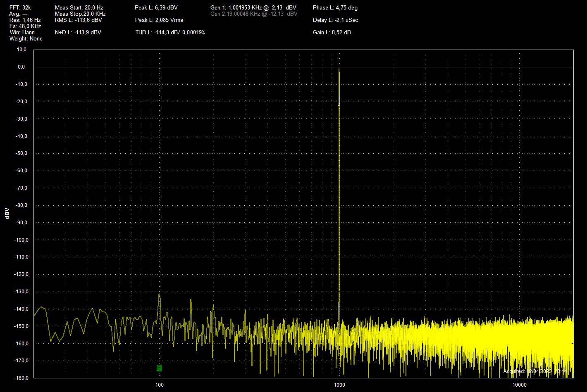587x392 pixels.
Task: Click the -50,0 y-axis label
Action: point(21,153)
